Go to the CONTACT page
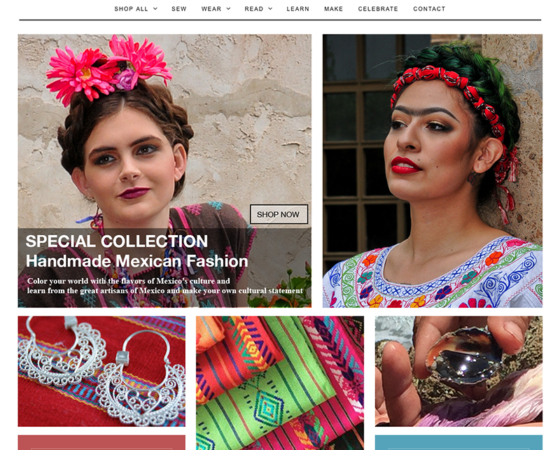The height and width of the screenshot is (450, 560). pyautogui.click(x=429, y=9)
